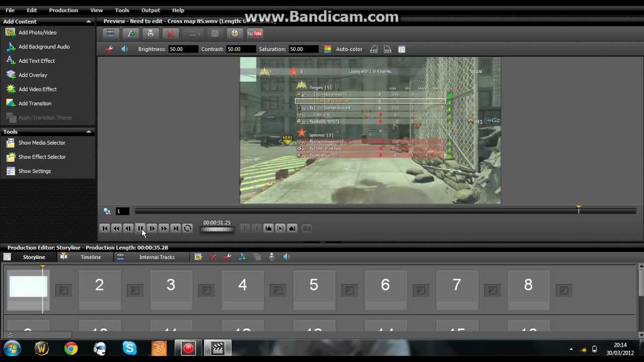Open the File menu

tap(10, 10)
